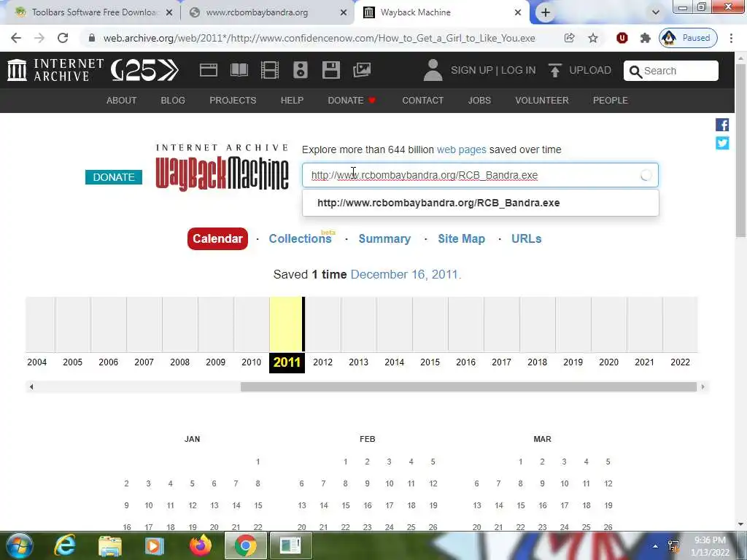Image resolution: width=747 pixels, height=560 pixels.
Task: Switch to the Collections view
Action: (300, 238)
